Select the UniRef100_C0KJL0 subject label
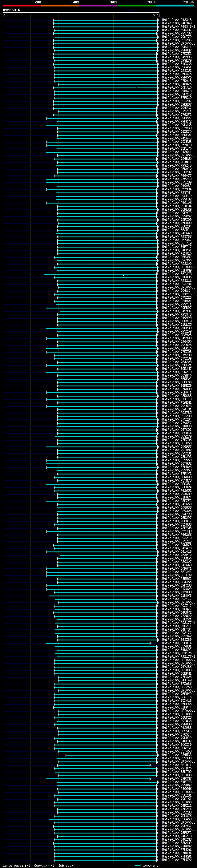197x868 pixels. coord(176,88)
